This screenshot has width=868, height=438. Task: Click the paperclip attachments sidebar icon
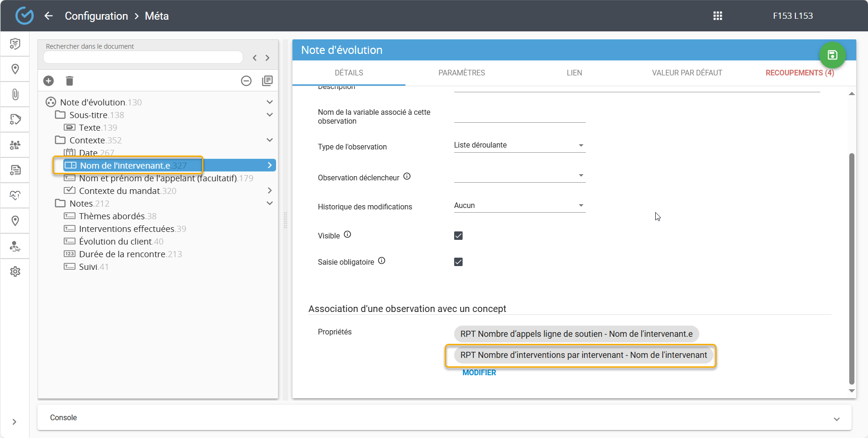15,95
